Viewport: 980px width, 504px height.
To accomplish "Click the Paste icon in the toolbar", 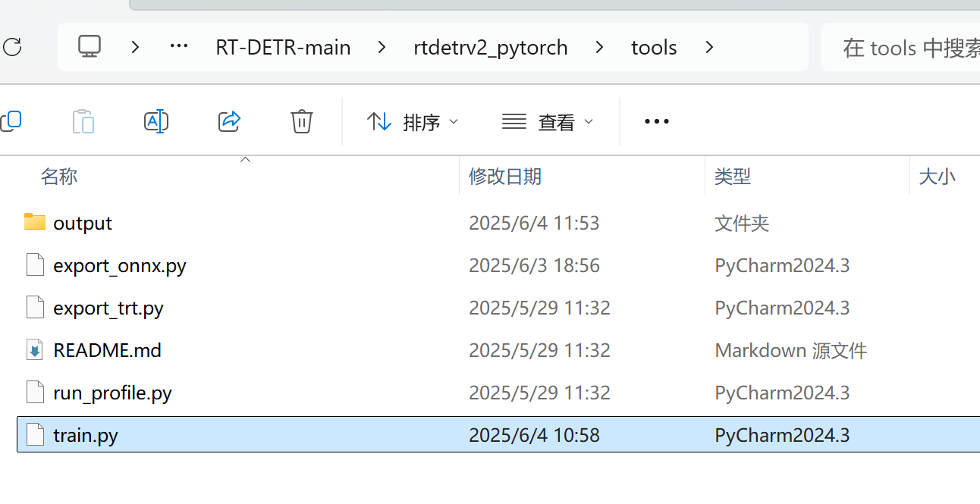I will [x=83, y=121].
